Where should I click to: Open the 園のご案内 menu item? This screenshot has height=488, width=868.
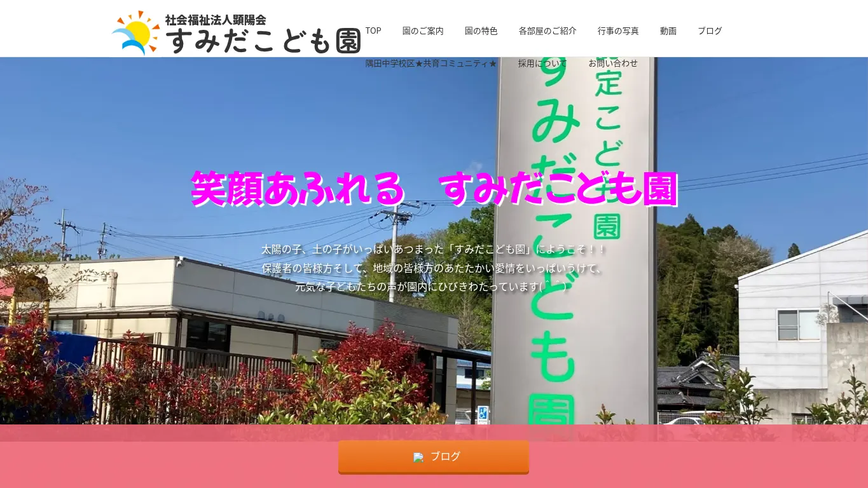point(423,30)
